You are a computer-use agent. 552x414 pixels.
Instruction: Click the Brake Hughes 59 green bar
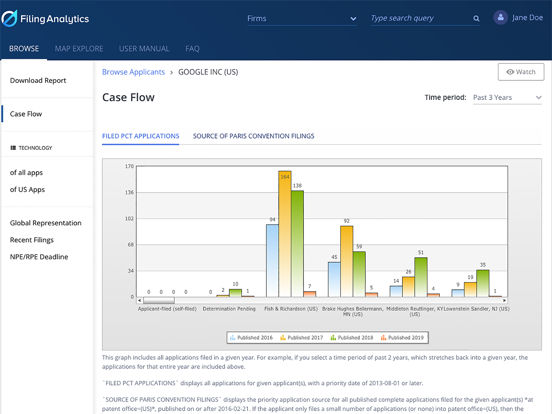click(x=359, y=274)
